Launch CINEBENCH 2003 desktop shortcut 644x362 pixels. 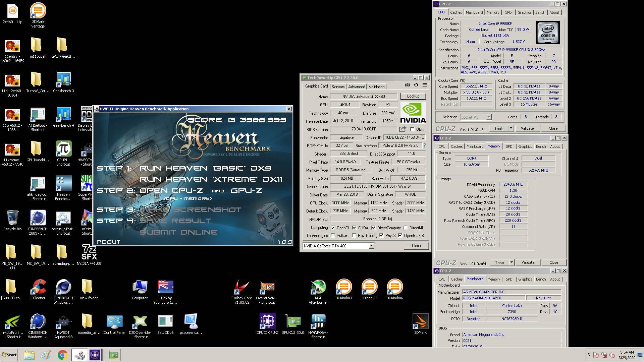(38, 222)
